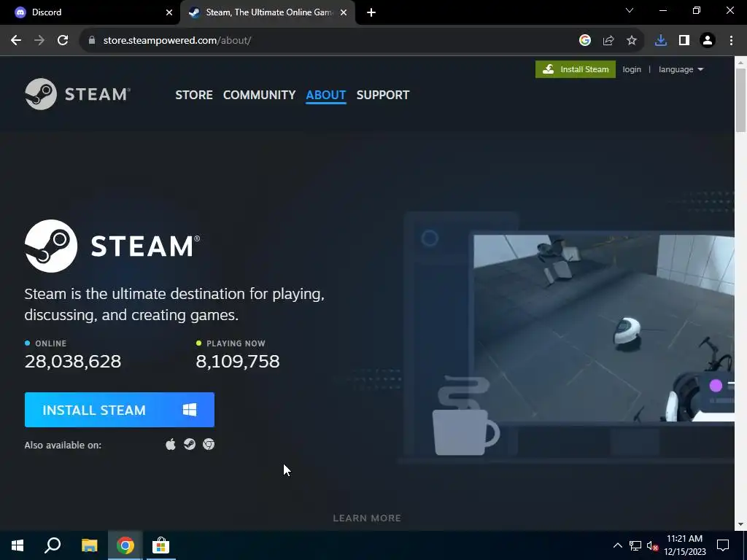
Task: Click the Windows logo on install button
Action: 190,410
